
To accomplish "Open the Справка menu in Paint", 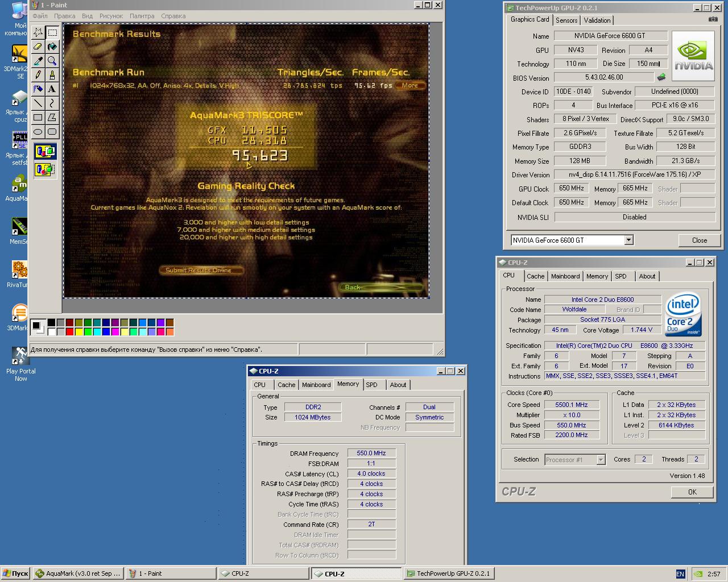I will point(173,16).
